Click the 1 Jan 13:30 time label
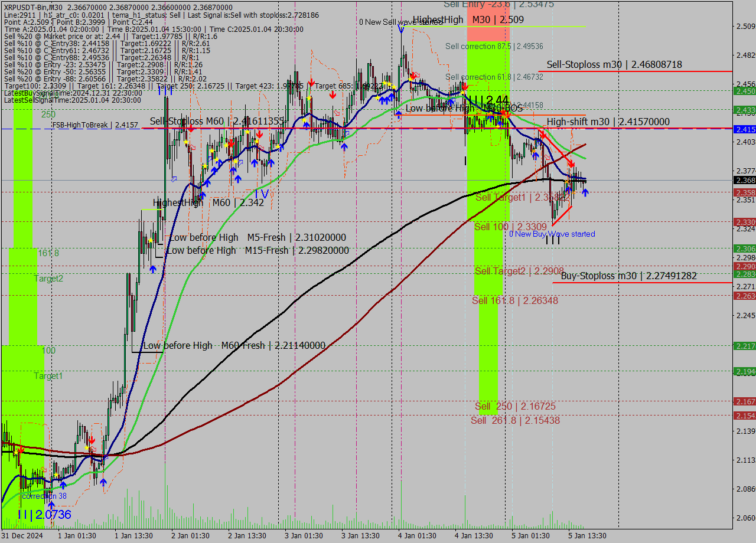This screenshot has height=543, width=756. click(x=133, y=536)
